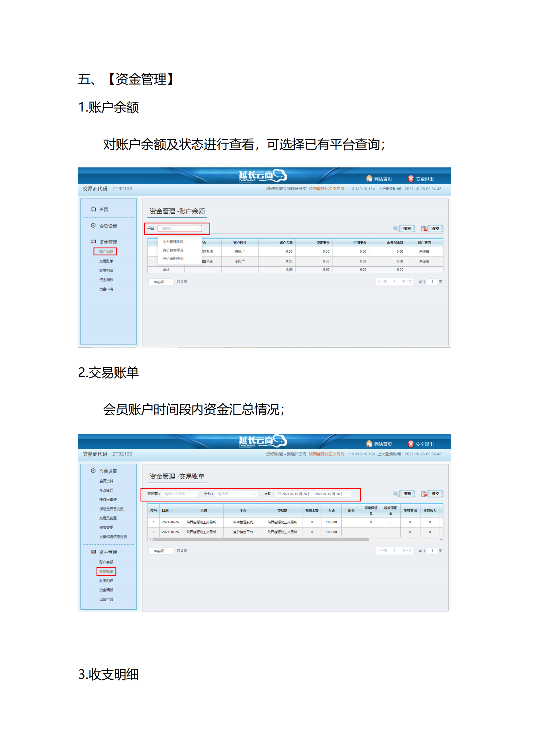Image resolution: width=535 pixels, height=756 pixels.
Task: Open 出金申请 in first screenshot sidebar
Action: (x=106, y=289)
